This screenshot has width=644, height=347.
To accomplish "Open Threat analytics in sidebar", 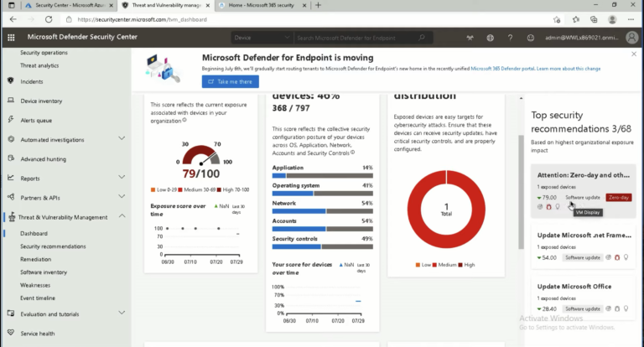I will click(39, 65).
